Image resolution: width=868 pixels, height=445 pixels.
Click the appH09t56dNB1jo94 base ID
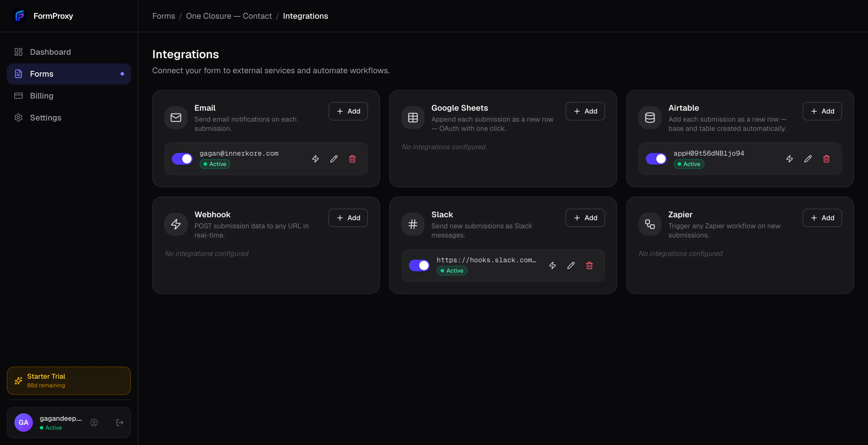[x=709, y=154]
